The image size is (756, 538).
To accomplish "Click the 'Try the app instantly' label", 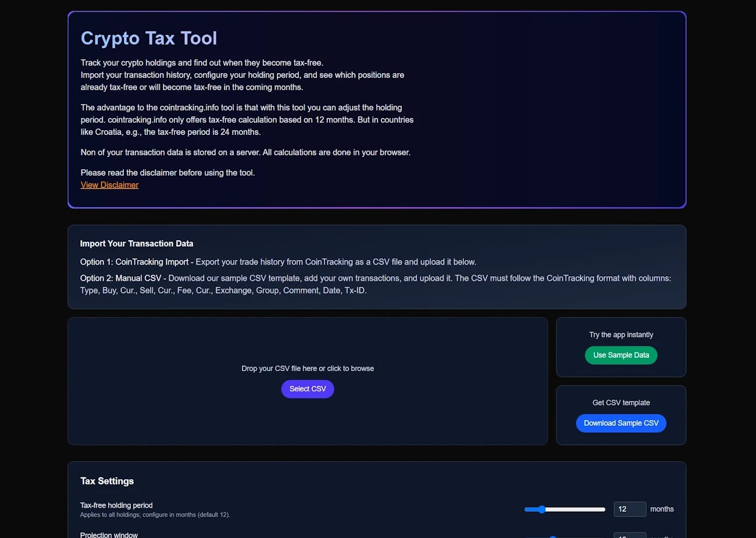I will 621,335.
